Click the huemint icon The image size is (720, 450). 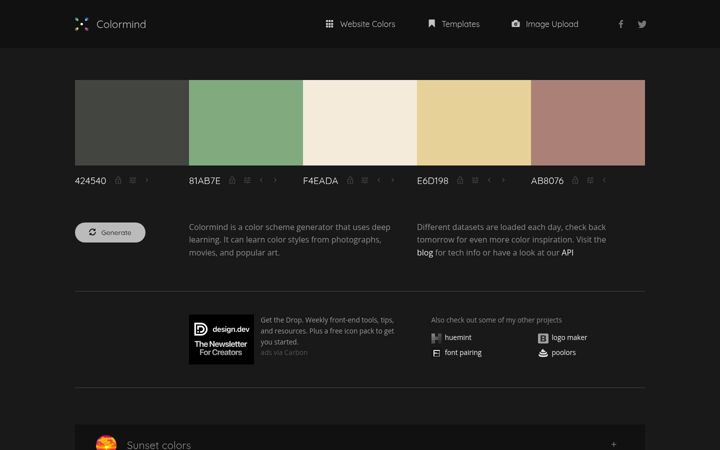pyautogui.click(x=436, y=338)
